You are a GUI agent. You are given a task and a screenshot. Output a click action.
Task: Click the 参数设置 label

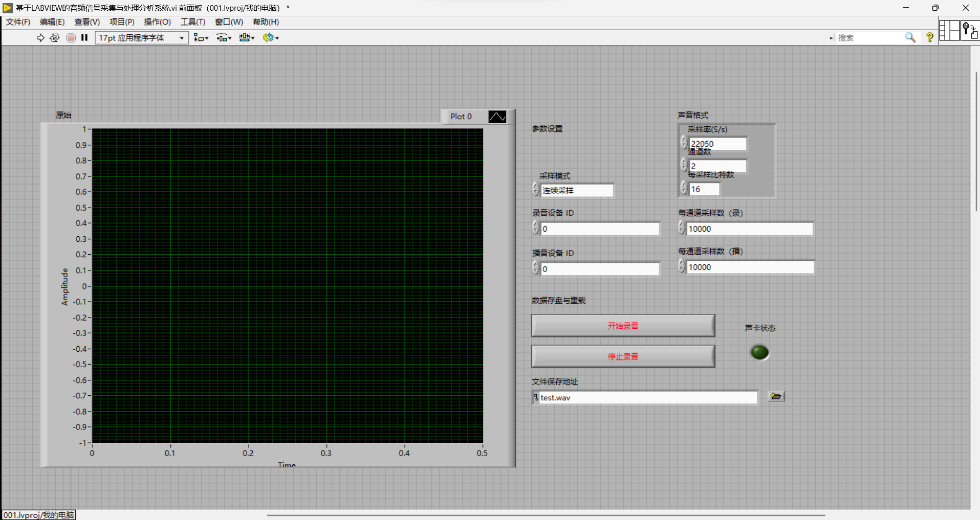point(547,129)
